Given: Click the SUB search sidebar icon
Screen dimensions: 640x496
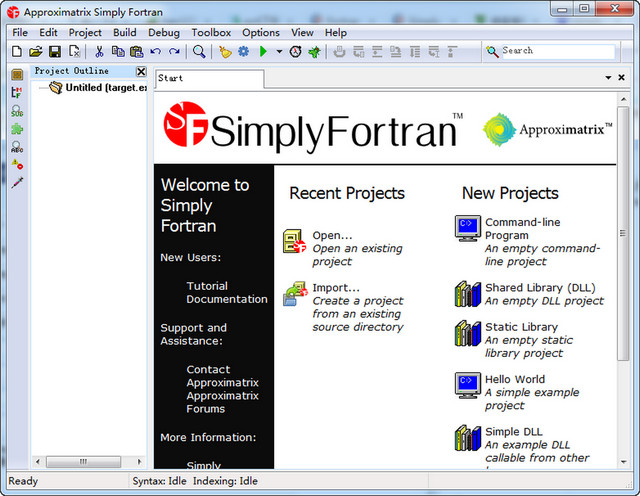Looking at the screenshot, I should coord(17,111).
